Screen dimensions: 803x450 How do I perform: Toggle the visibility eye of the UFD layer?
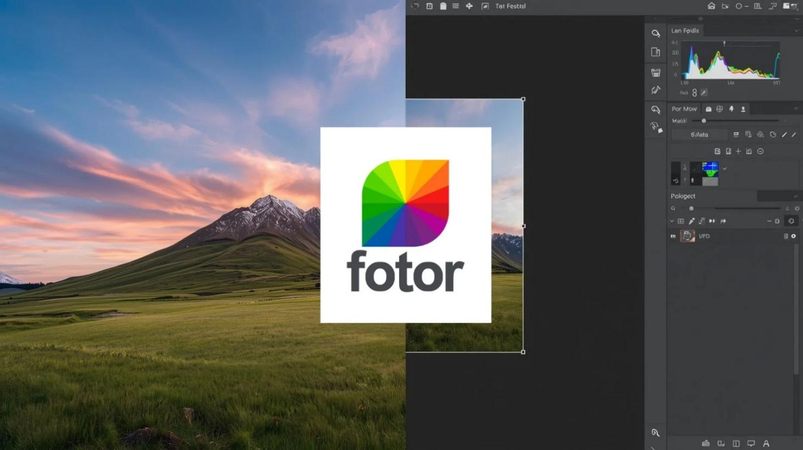click(673, 236)
